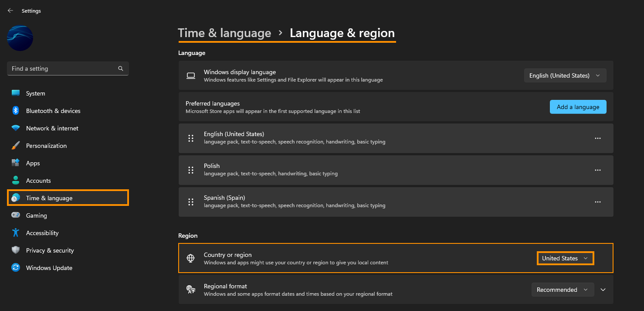Click the Privacy & security shield icon

point(16,250)
